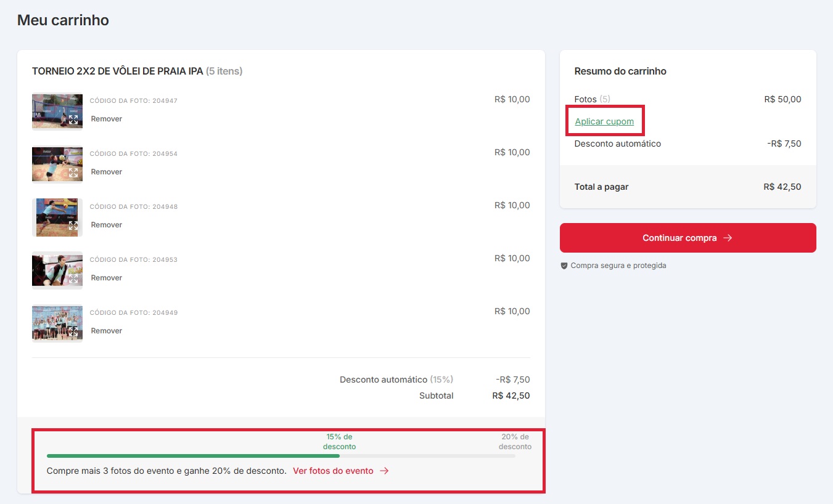The height and width of the screenshot is (504, 833).
Task: Expand photo 204947 thumbnail fullscreen icon
Action: point(73,120)
